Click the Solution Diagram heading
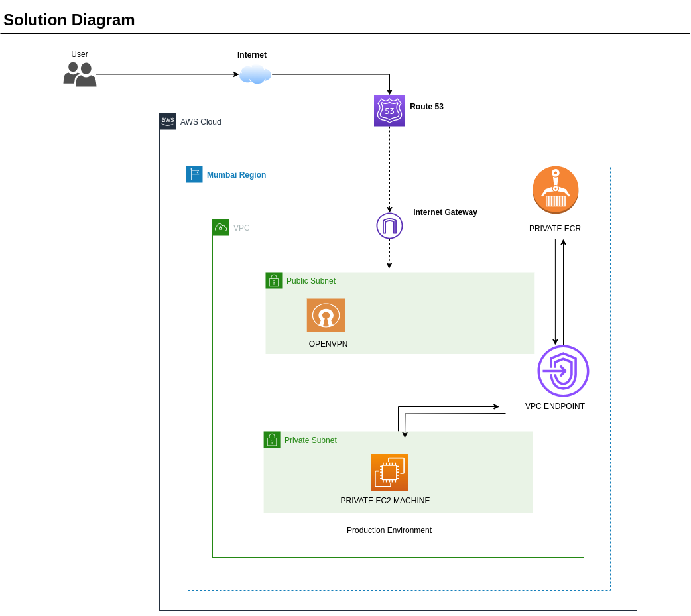The image size is (691, 616). [x=69, y=20]
